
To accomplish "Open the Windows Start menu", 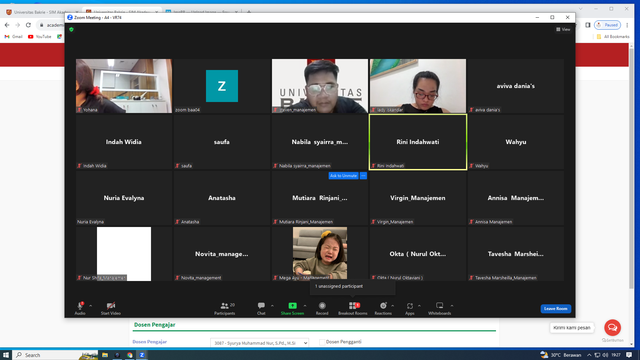I will 6,355.
